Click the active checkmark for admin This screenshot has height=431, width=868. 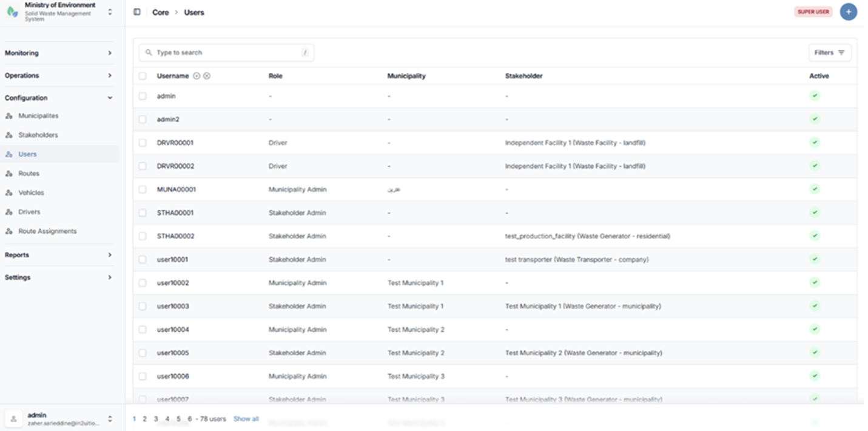click(x=815, y=95)
